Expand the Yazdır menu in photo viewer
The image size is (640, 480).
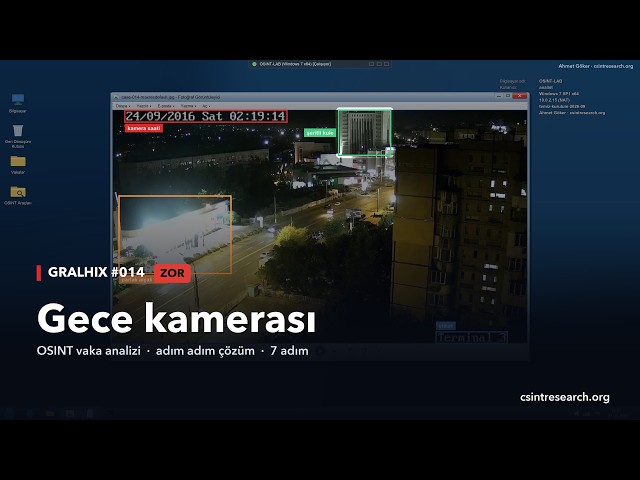[144, 106]
